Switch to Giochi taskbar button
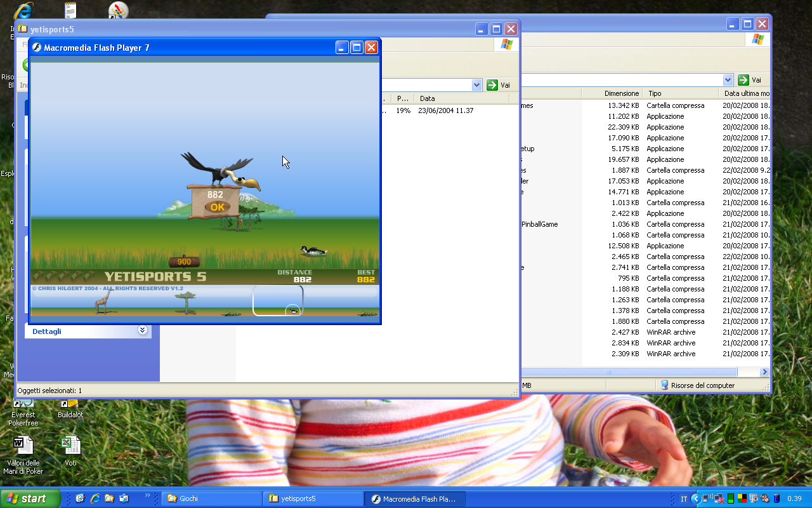The height and width of the screenshot is (508, 812). point(211,498)
